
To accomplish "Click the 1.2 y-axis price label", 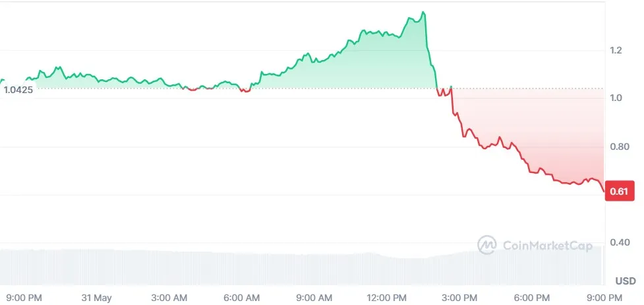I will point(616,50).
